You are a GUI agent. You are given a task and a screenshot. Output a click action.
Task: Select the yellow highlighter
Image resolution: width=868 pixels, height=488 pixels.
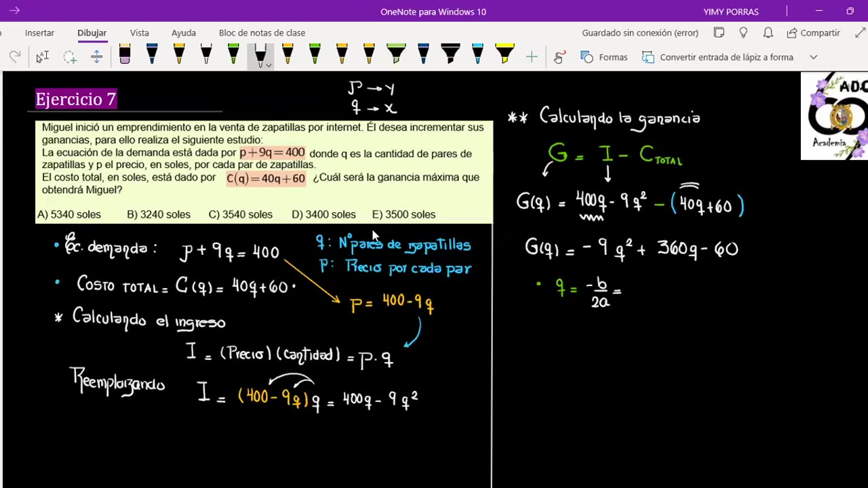pyautogui.click(x=505, y=54)
